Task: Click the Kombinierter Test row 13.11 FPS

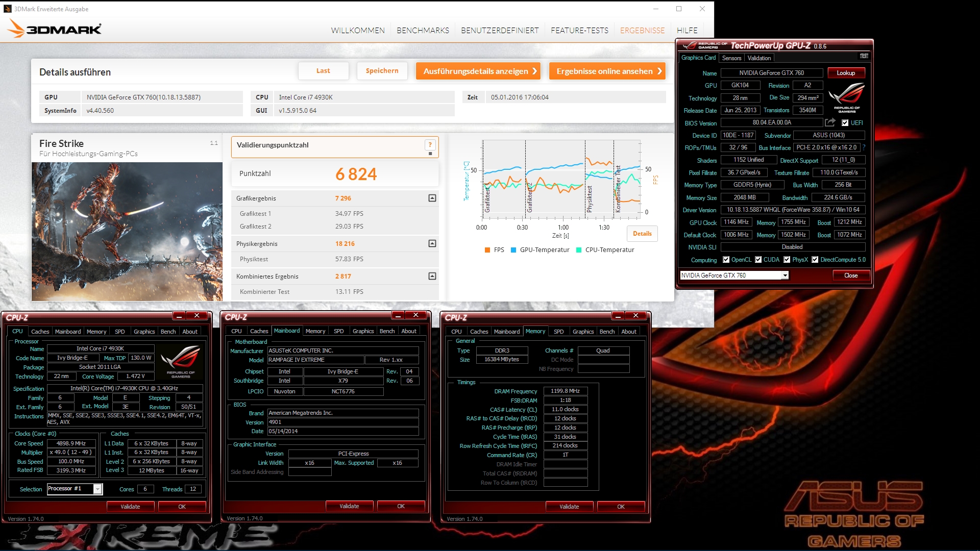Action: tap(335, 292)
